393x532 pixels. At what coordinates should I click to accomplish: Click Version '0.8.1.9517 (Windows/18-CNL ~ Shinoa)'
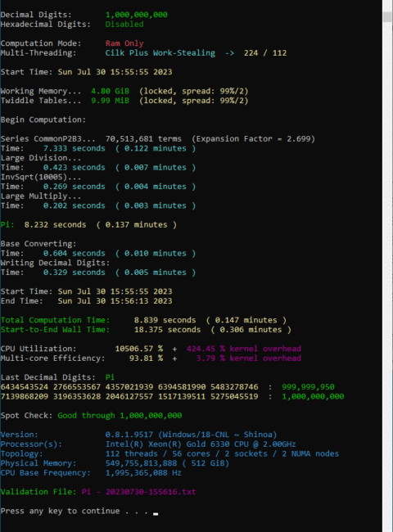tap(191, 435)
